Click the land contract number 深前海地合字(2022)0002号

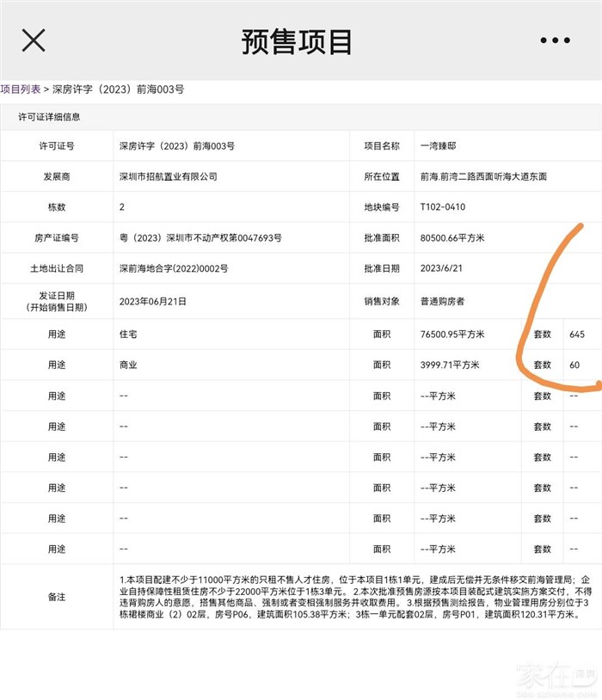tap(173, 268)
